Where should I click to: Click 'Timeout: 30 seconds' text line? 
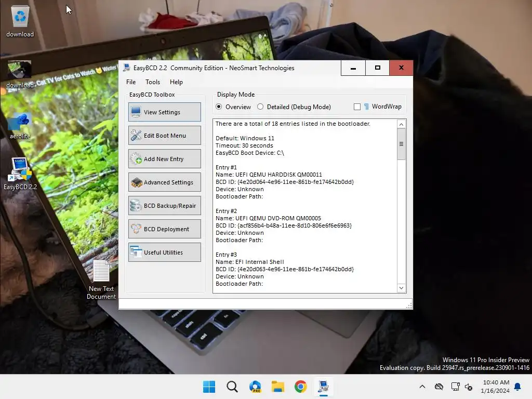tap(244, 145)
